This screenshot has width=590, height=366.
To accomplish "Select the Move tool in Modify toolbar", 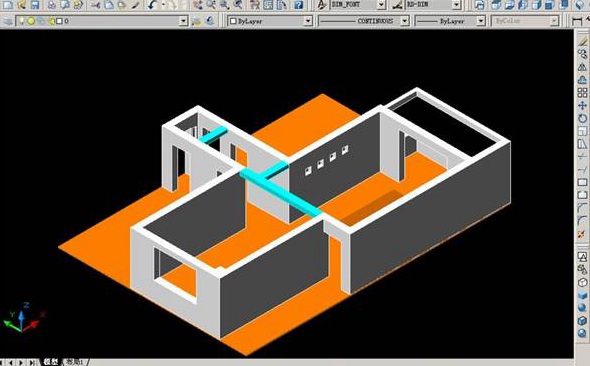I will [x=582, y=105].
